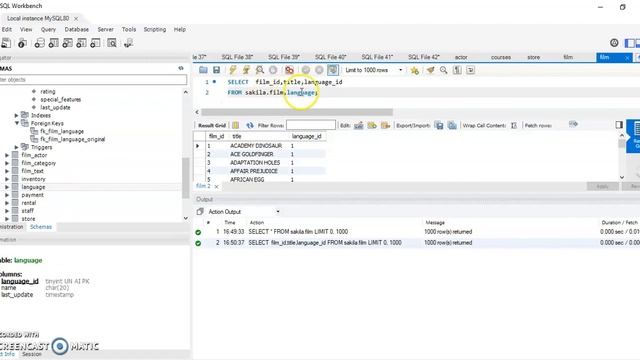
Task: Expand the language table node
Action: tap(7, 187)
